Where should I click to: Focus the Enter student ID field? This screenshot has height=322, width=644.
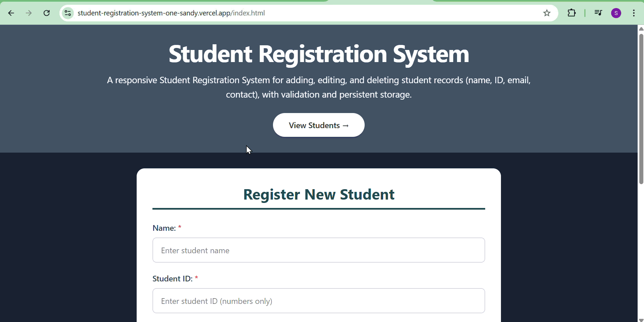318,301
